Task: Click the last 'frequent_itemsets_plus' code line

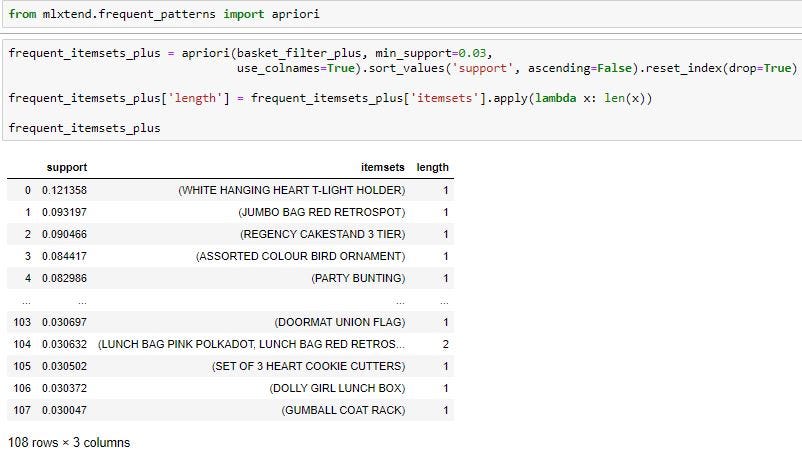Action: click(84, 128)
